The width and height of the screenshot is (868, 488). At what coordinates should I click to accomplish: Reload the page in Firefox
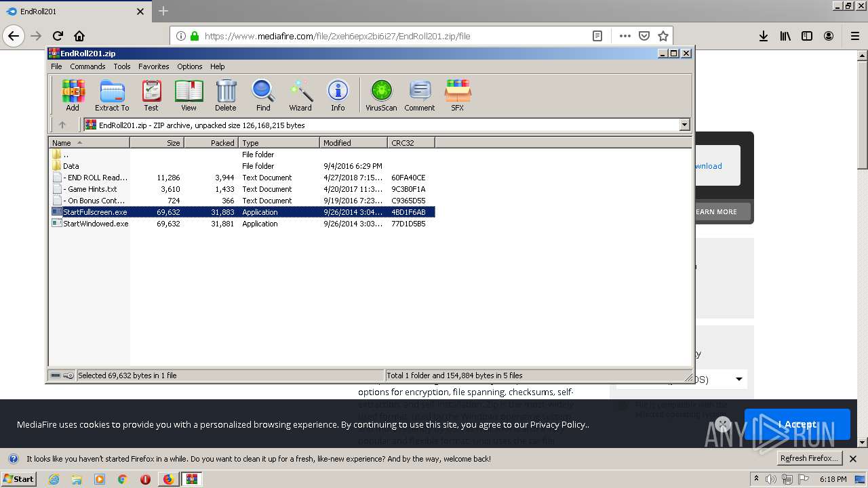point(58,36)
